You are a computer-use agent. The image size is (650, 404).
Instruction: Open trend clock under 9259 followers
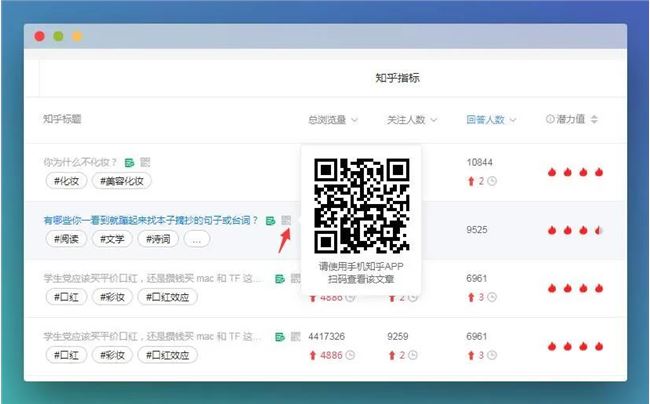[x=413, y=355]
